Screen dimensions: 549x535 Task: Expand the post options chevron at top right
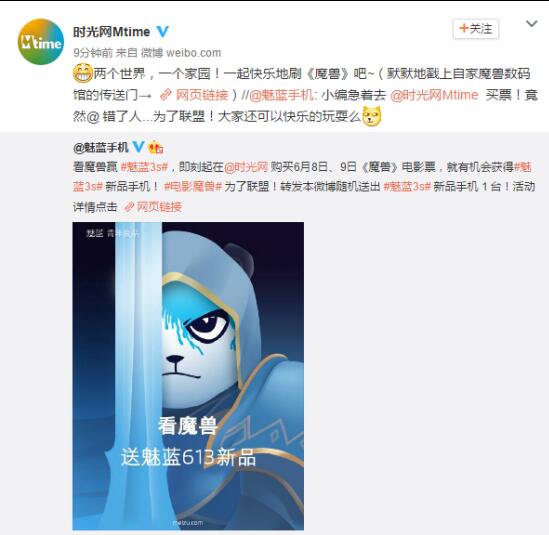531,24
